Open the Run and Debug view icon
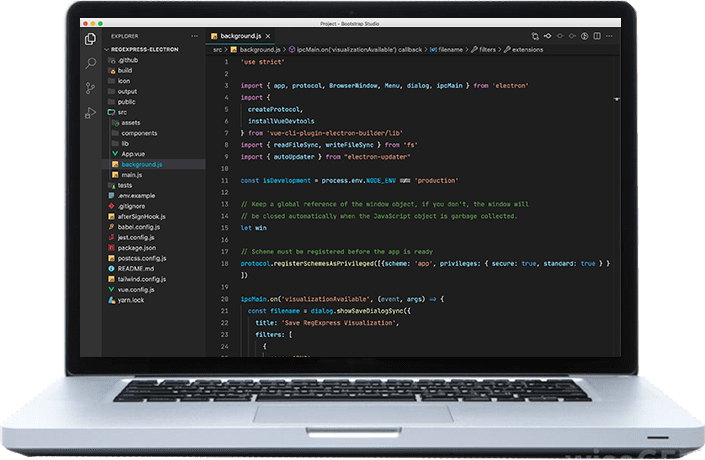 pos(91,111)
